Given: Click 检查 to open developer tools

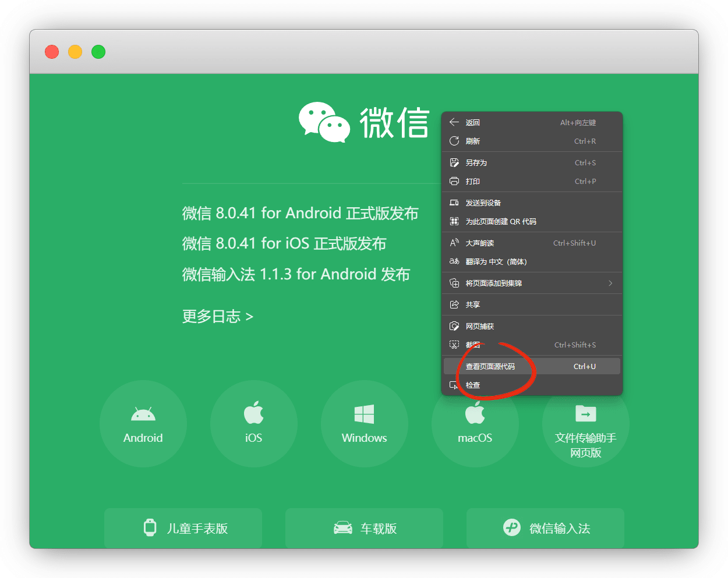Looking at the screenshot, I should click(x=473, y=385).
